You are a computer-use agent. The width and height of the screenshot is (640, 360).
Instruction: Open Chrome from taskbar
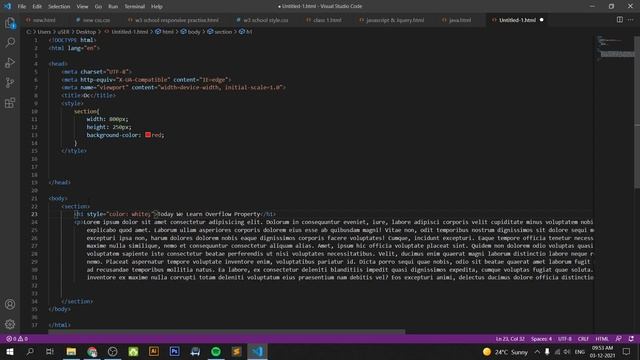coord(92,351)
